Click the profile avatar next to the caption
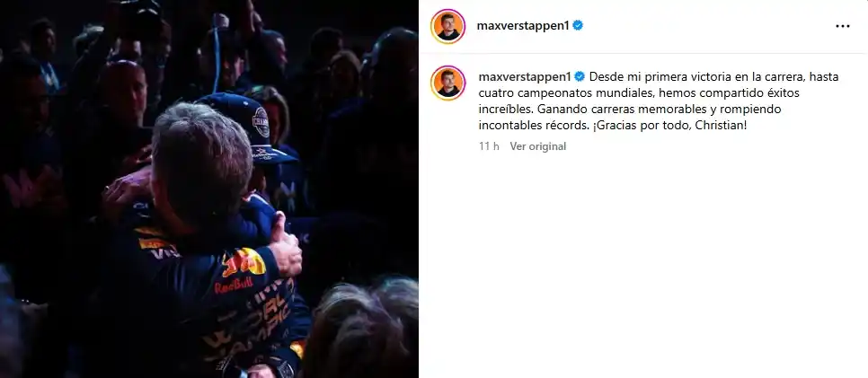868x378 pixels. [447, 83]
